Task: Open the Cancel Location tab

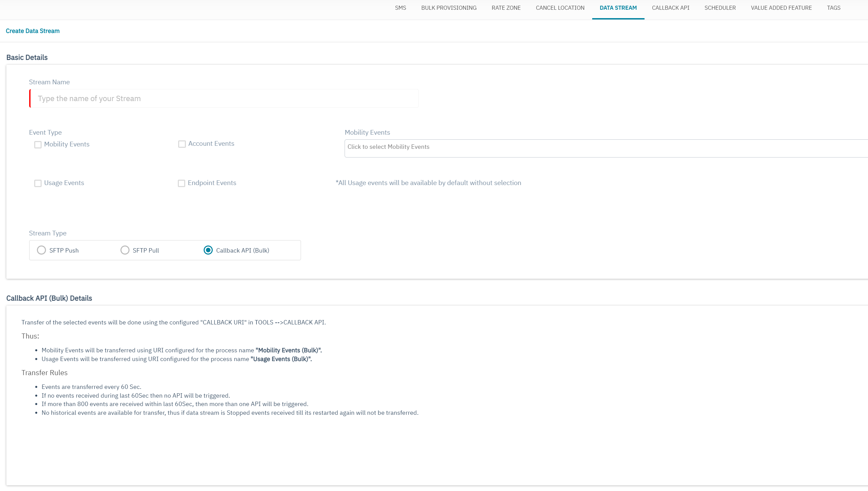Action: pyautogui.click(x=560, y=8)
